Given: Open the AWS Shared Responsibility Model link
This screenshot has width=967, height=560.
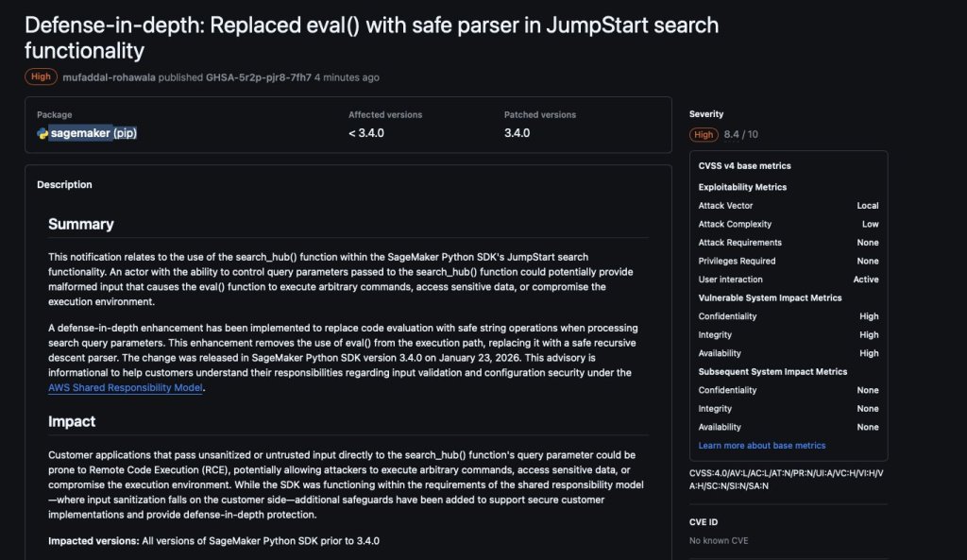Looking at the screenshot, I should [126, 387].
